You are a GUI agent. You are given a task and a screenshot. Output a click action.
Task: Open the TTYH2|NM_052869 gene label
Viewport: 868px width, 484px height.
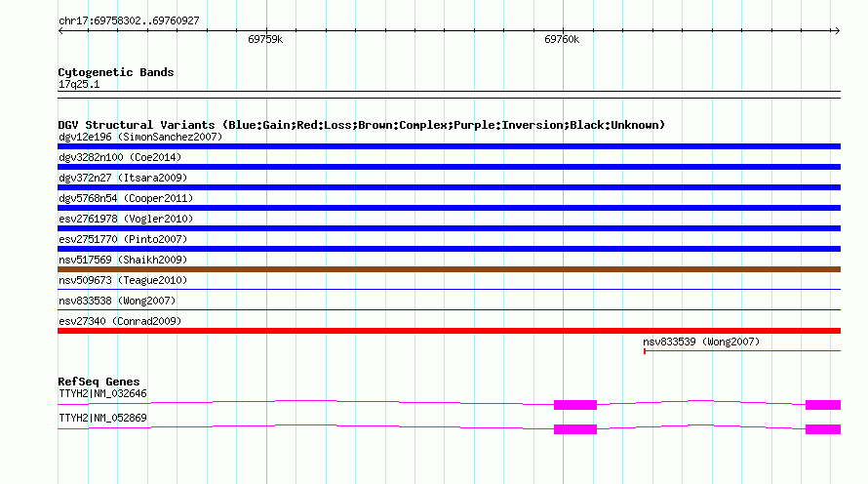click(103, 418)
